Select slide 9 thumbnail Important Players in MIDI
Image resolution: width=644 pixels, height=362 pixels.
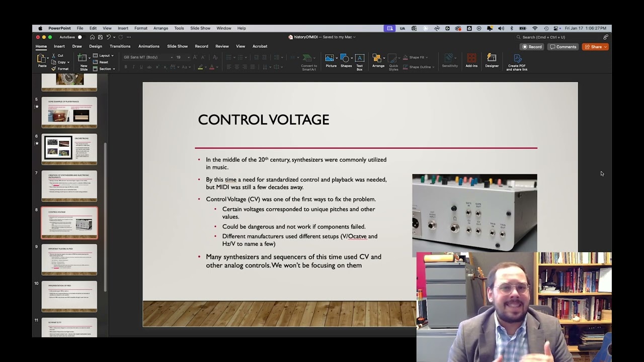click(x=69, y=259)
